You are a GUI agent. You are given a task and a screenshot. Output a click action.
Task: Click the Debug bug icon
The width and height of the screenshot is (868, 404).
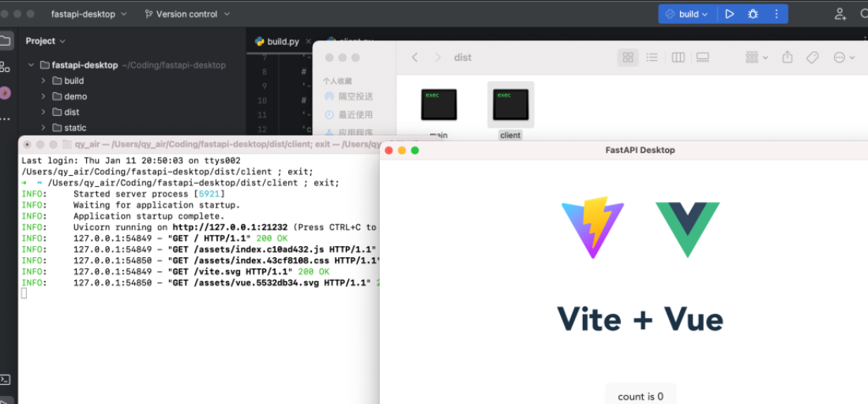click(753, 14)
